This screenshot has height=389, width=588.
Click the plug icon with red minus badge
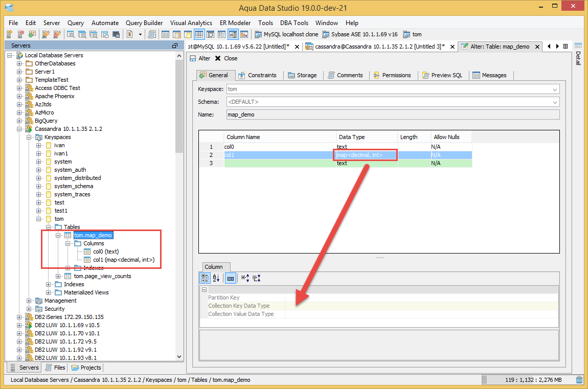57,34
